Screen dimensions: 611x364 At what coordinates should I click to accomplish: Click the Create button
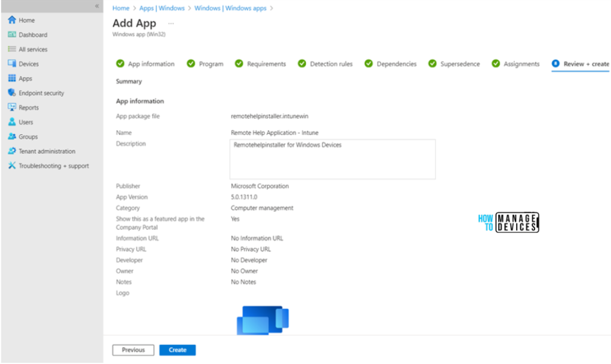click(177, 350)
